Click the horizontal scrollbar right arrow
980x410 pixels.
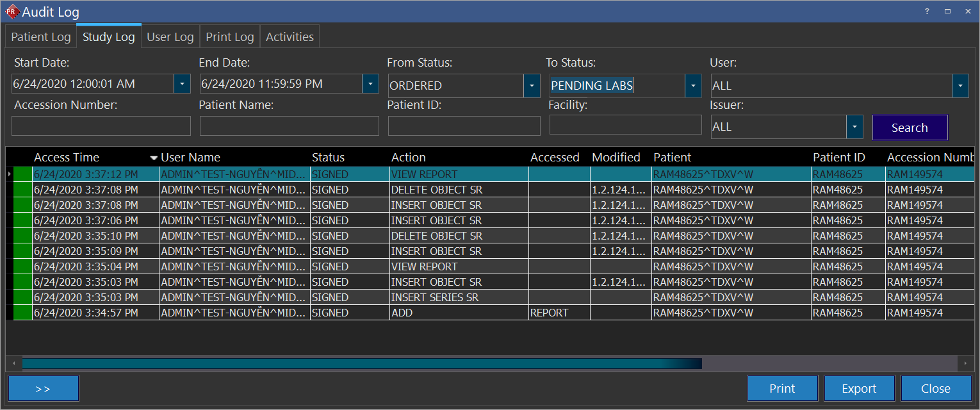(966, 364)
